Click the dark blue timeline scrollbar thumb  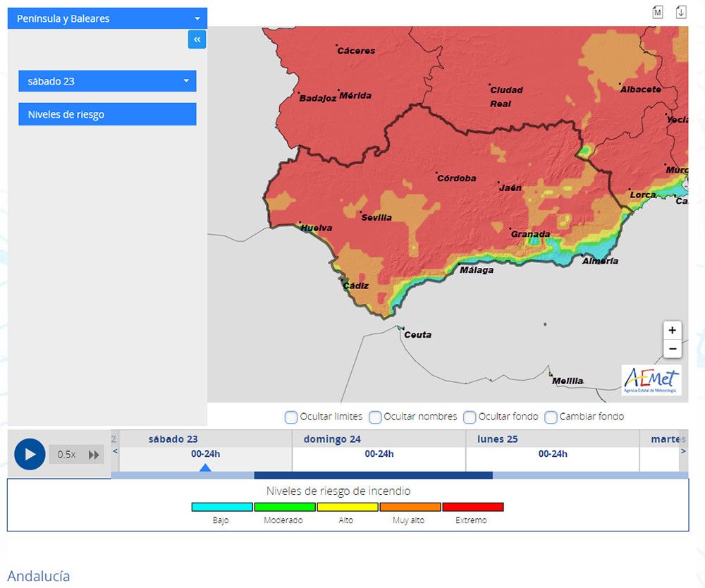(373, 475)
